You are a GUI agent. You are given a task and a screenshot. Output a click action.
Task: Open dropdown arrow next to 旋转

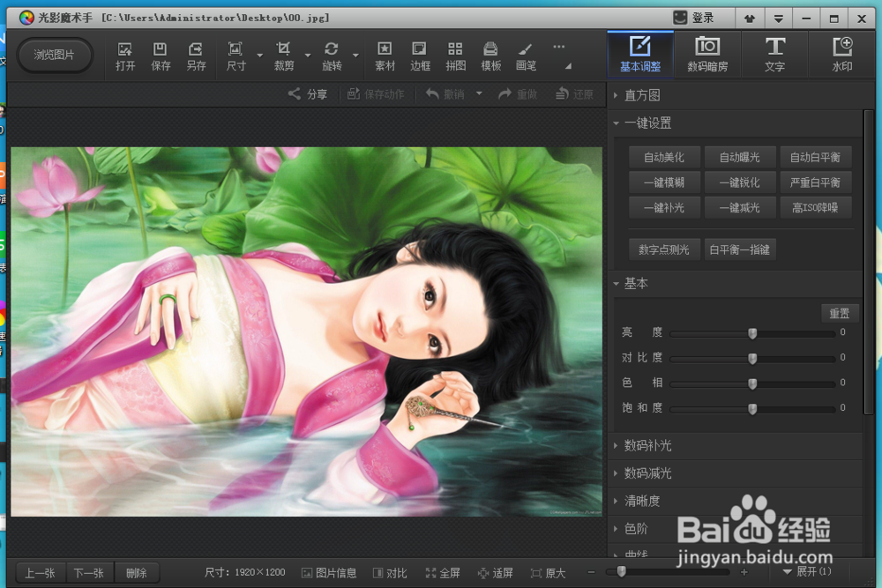pos(355,55)
